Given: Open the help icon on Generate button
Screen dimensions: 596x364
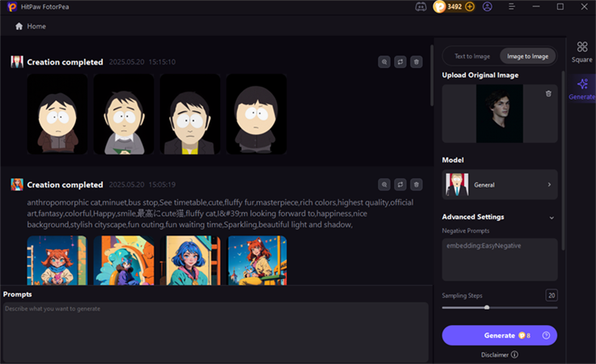Looking at the screenshot, I should pos(546,336).
